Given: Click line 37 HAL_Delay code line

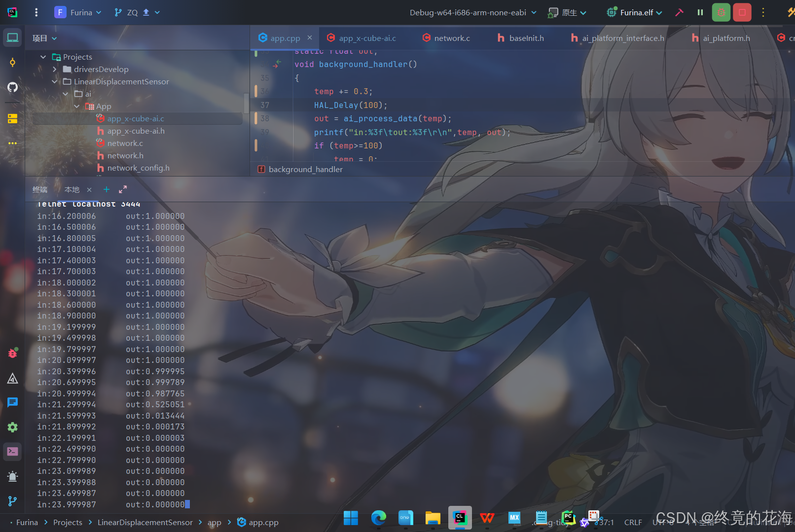Looking at the screenshot, I should click(x=351, y=105).
